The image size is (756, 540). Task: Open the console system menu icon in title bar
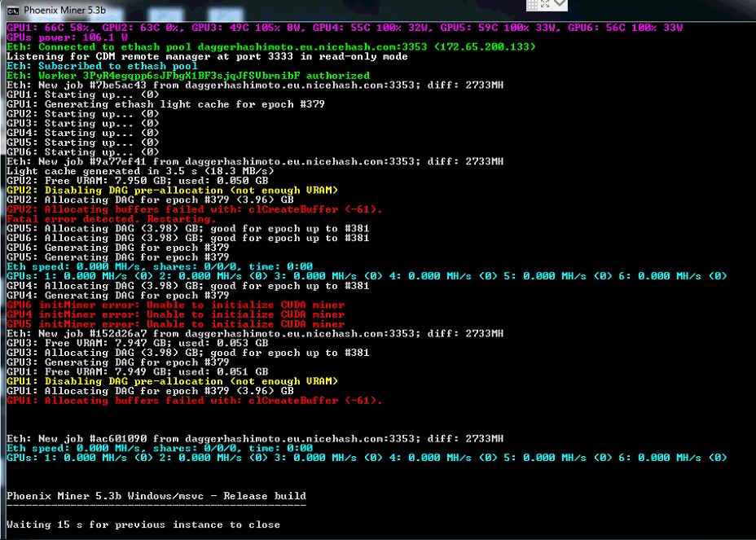(13, 10)
